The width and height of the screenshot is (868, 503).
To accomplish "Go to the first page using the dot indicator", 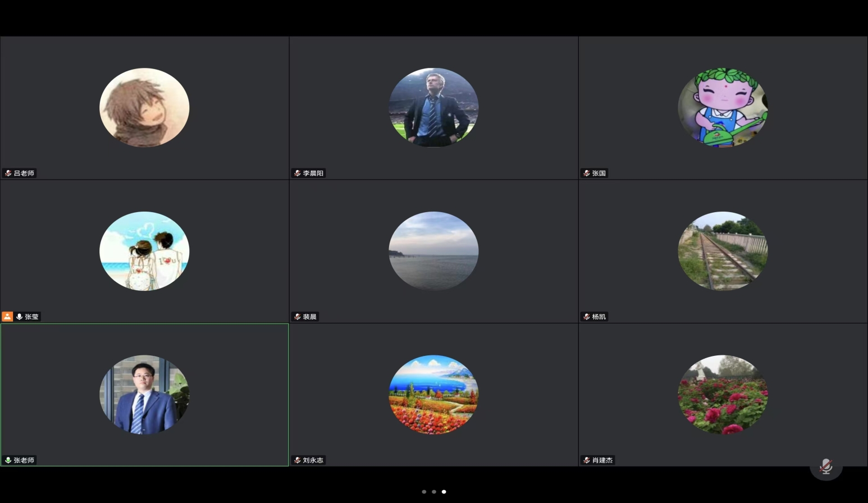I will click(x=424, y=492).
